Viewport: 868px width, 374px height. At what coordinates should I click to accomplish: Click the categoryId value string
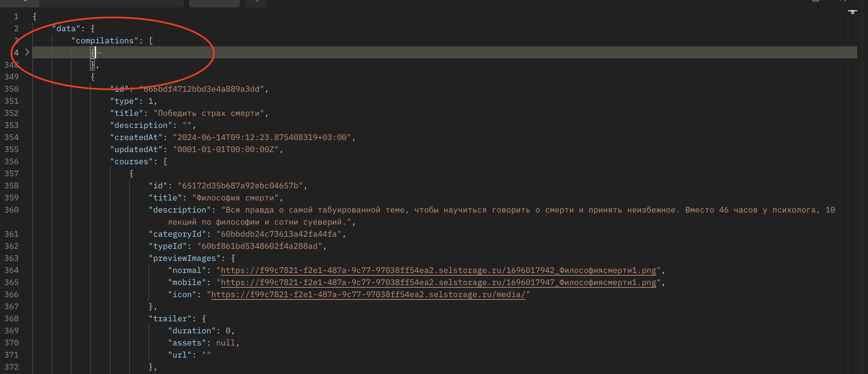(278, 234)
